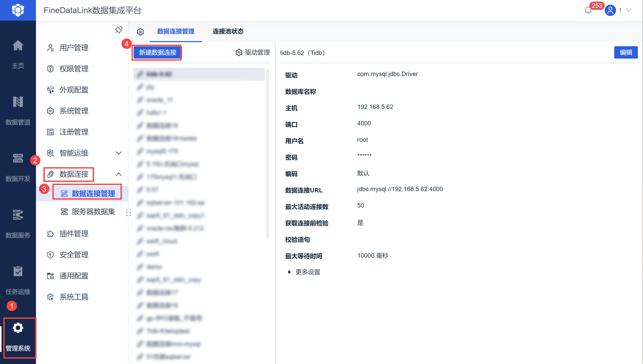The width and height of the screenshot is (643, 364).
Task: Go to 主页 home icon
Action: (18, 46)
